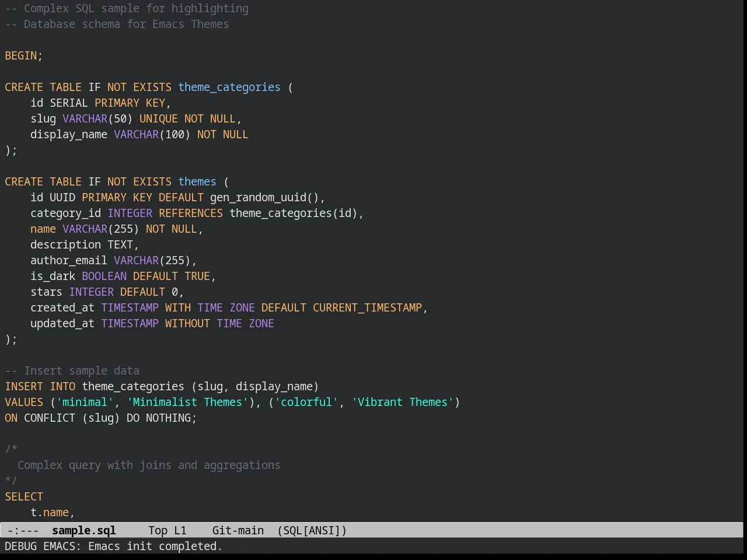The image size is (747, 560).
Task: Click BOOLEAN type on is_dark line
Action: (x=104, y=276)
